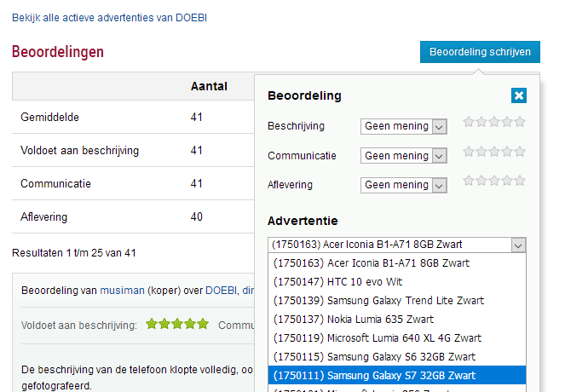This screenshot has width=565, height=392.
Task: Click the Beoordeling schrijven button
Action: coord(480,52)
